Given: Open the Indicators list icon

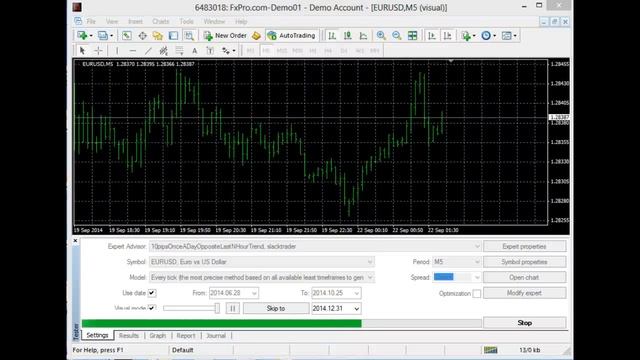Looking at the screenshot, I should pyautogui.click(x=468, y=36).
